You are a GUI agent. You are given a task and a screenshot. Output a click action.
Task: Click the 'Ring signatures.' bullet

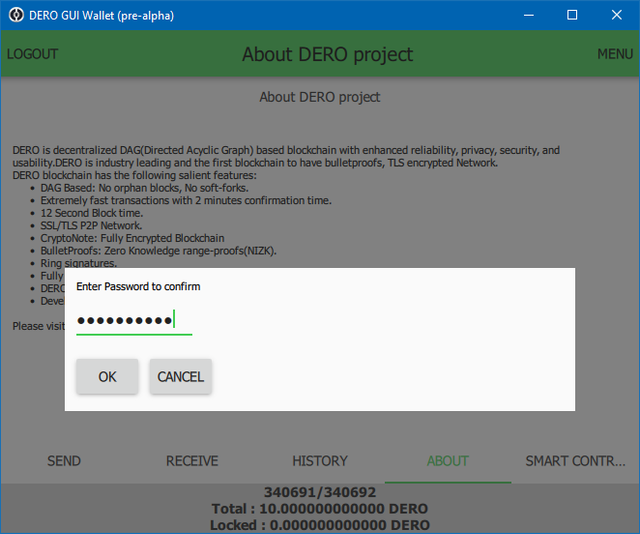(79, 263)
